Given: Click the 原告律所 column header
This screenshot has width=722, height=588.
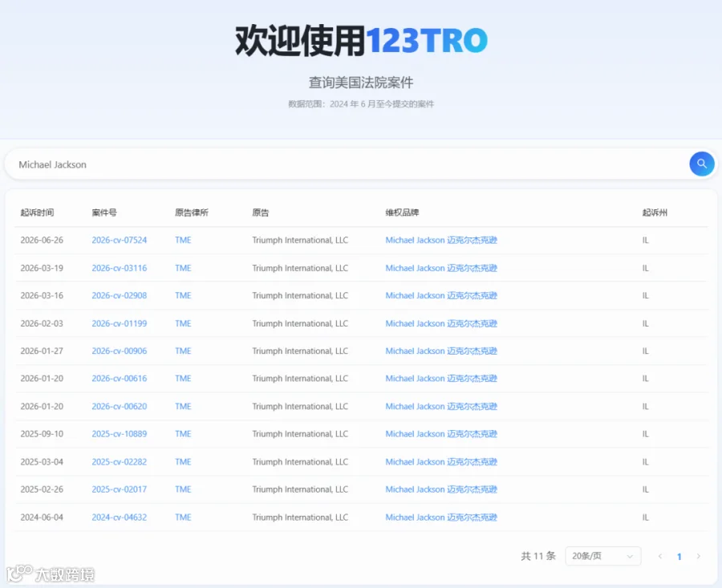Looking at the screenshot, I should point(192,213).
